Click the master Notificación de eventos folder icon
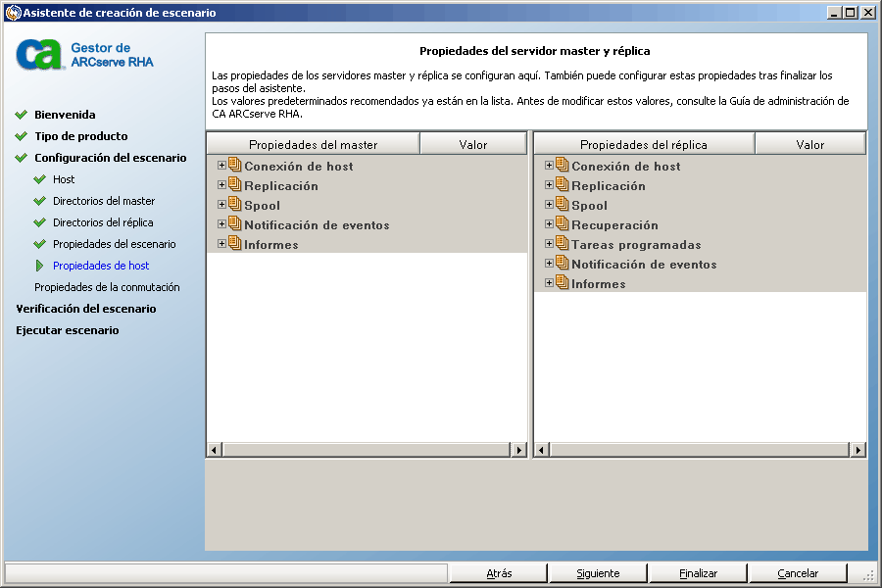This screenshot has height=588, width=882. pos(235,224)
